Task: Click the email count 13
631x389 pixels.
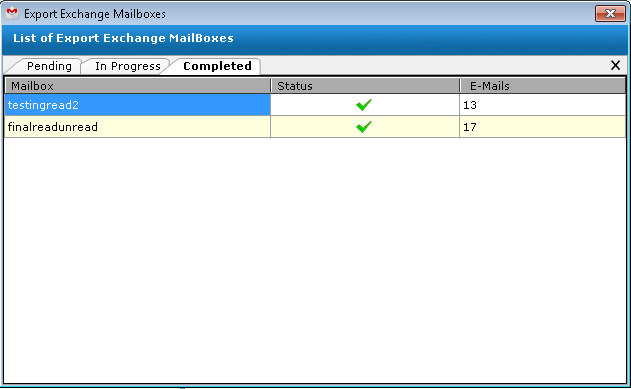Action: pyautogui.click(x=470, y=105)
